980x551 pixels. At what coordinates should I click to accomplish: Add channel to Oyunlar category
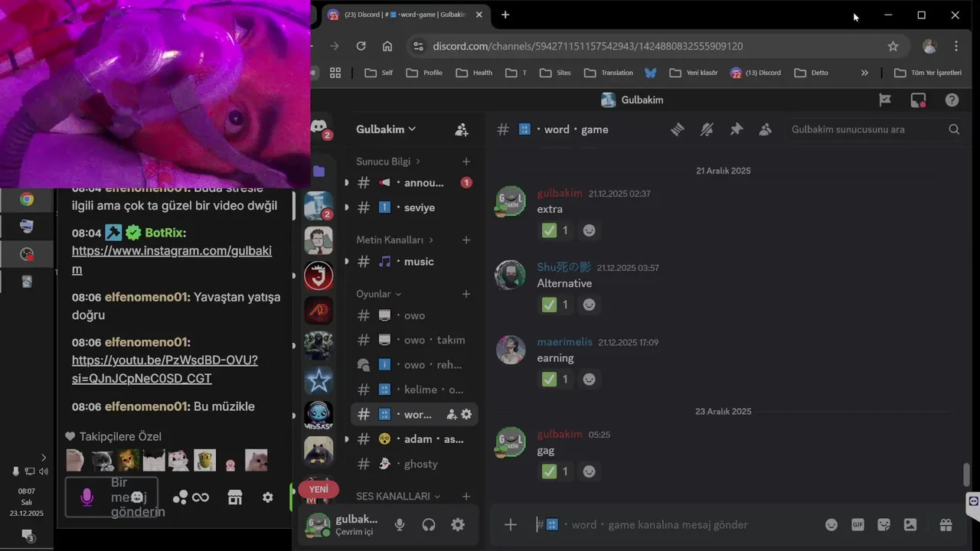[x=466, y=294]
